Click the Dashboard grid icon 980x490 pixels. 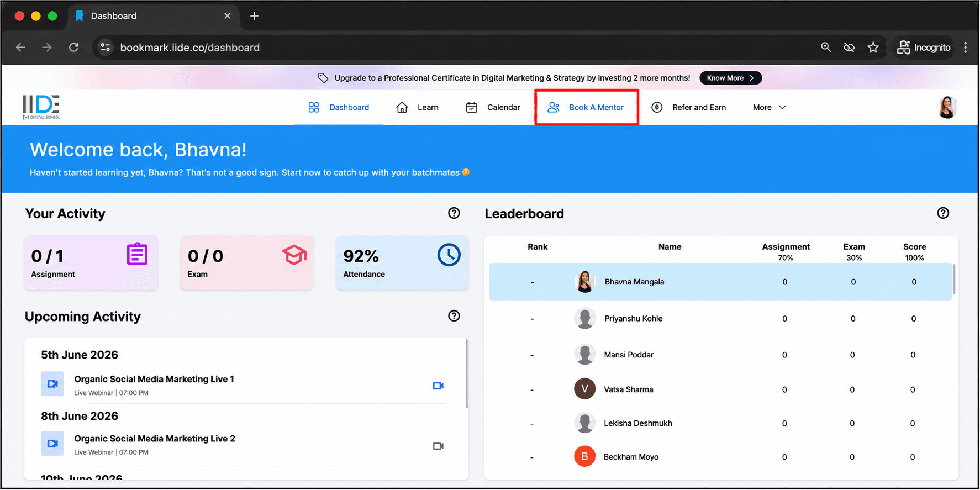point(314,107)
